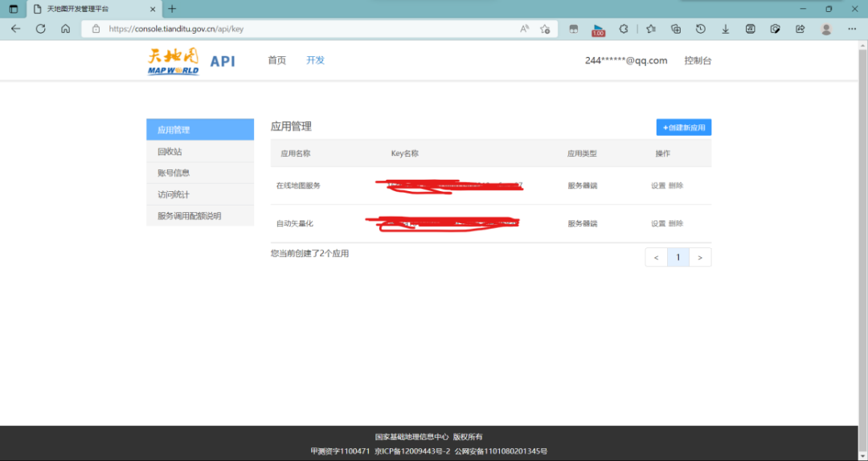Screen dimensions: 868x461
Task: Open browser collections
Action: [676, 29]
